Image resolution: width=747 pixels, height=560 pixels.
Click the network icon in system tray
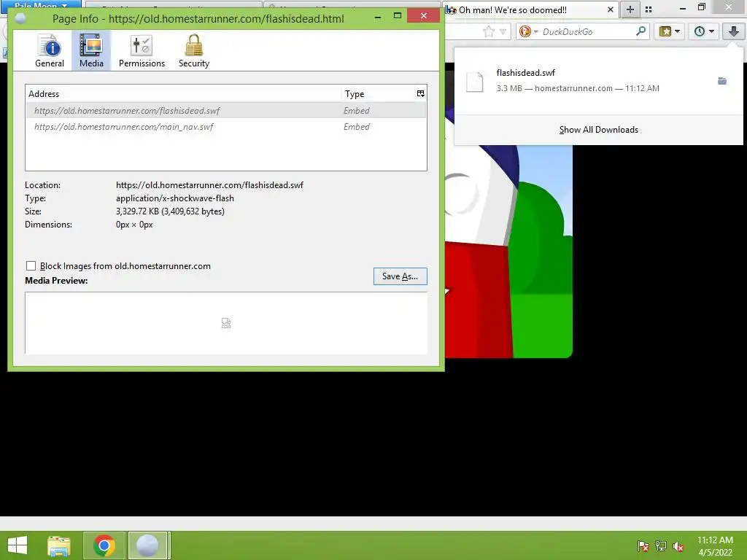tap(661, 546)
